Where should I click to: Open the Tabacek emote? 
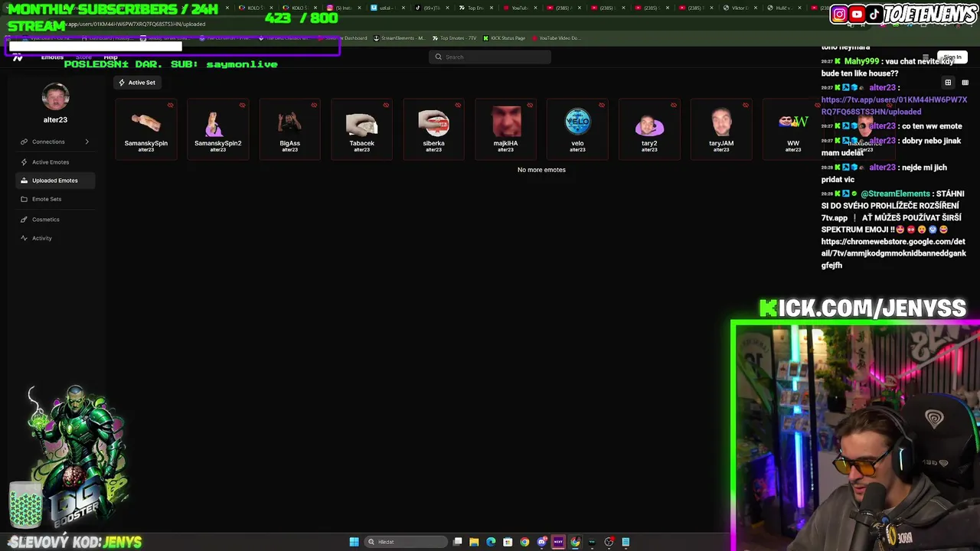click(x=361, y=129)
